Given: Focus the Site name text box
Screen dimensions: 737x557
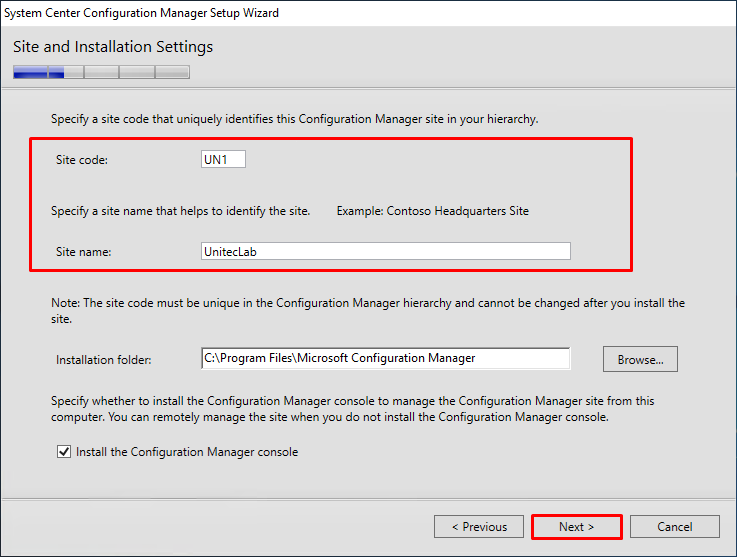Looking at the screenshot, I should 386,251.
